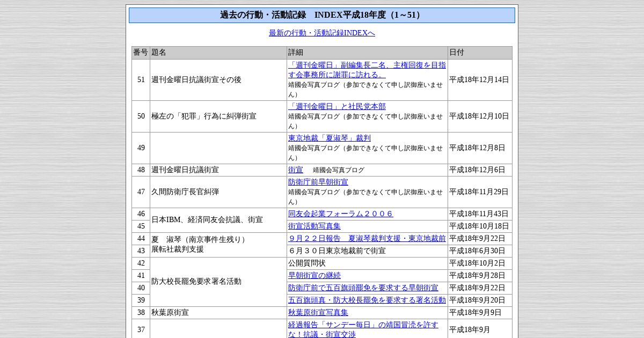This screenshot has width=644, height=338.
Task: Select the 日付 column header
Action: [x=480, y=53]
